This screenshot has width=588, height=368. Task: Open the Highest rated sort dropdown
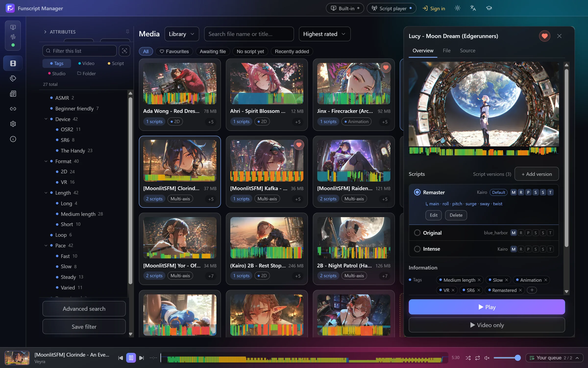pos(324,34)
